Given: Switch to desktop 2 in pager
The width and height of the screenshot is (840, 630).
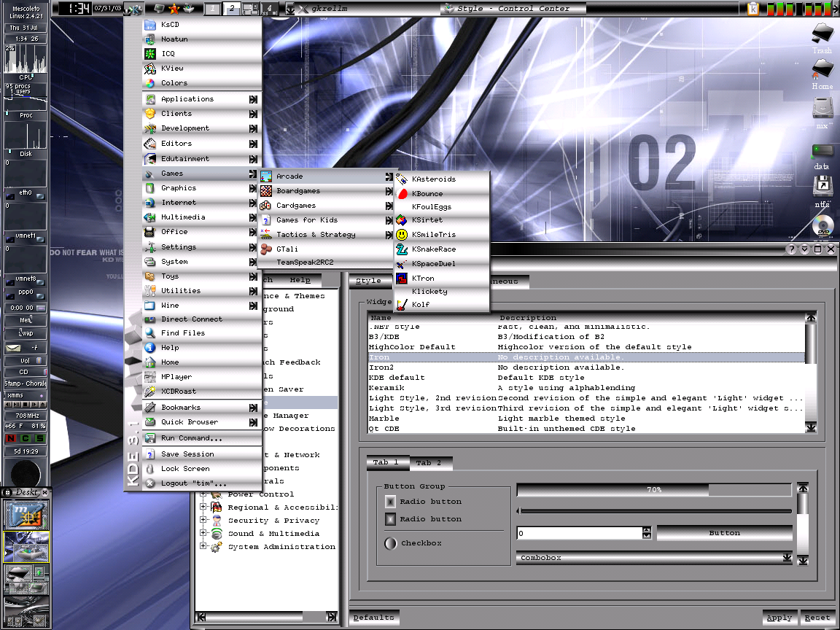Looking at the screenshot, I should [231, 9].
